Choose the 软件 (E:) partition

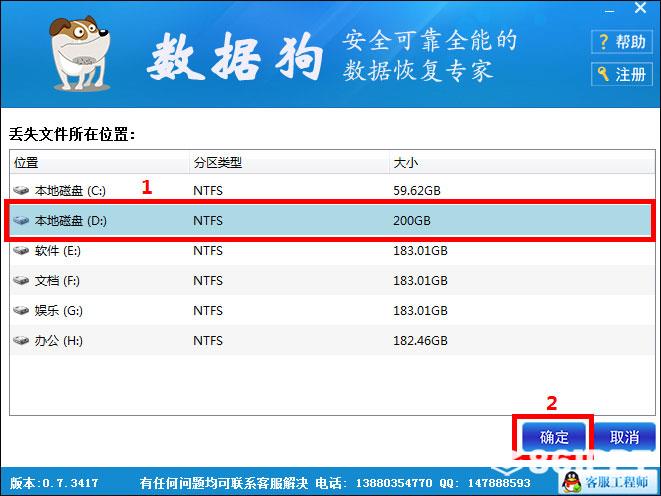[332, 250]
